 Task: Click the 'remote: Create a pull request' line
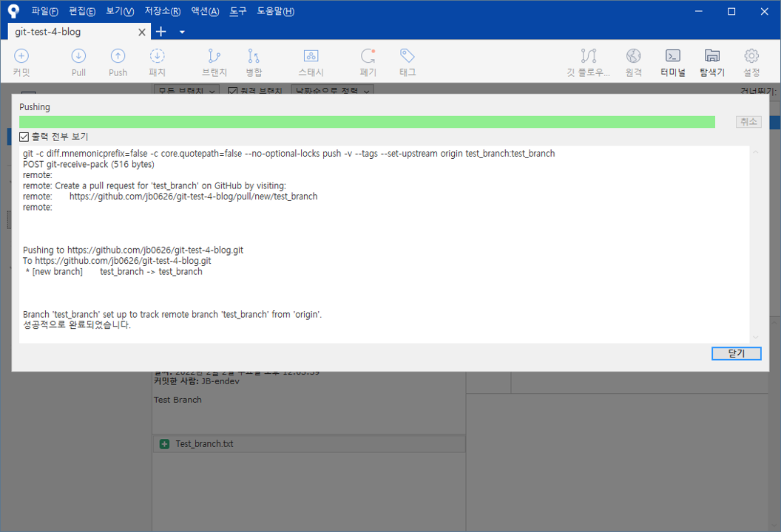155,185
